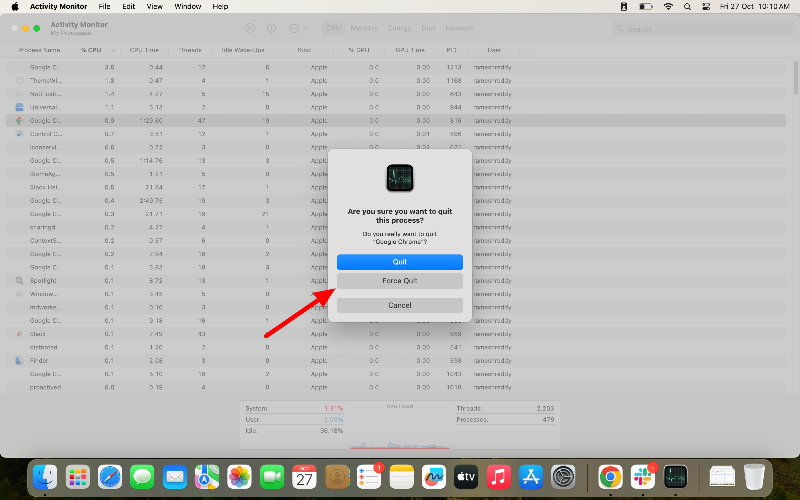Open App Store from the Dock
This screenshot has width=800, height=500.
point(531,478)
